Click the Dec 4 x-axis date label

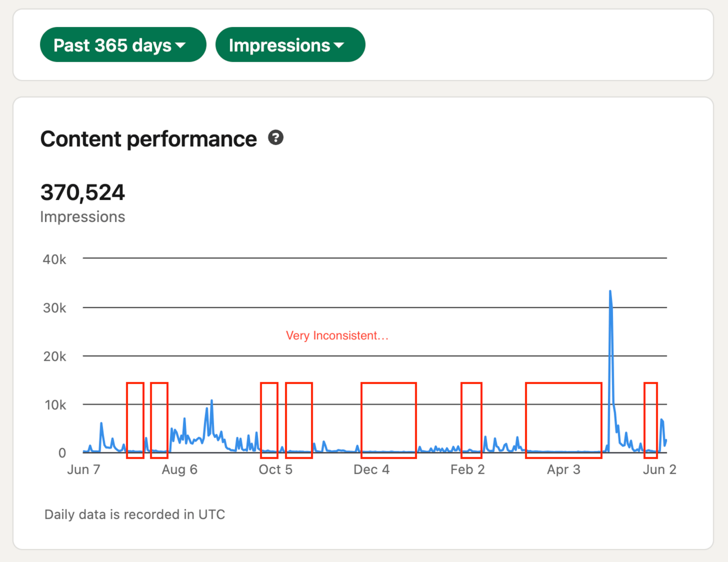click(x=371, y=470)
